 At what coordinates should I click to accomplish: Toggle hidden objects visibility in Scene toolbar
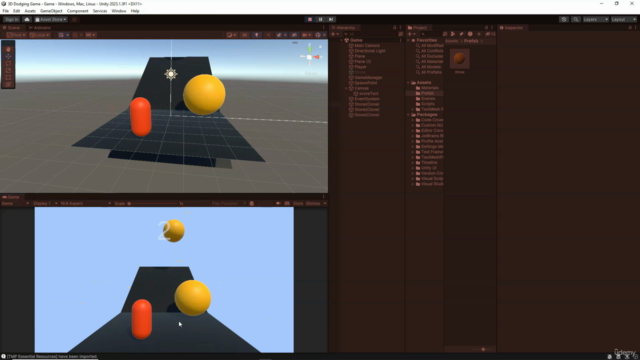pyautogui.click(x=294, y=35)
